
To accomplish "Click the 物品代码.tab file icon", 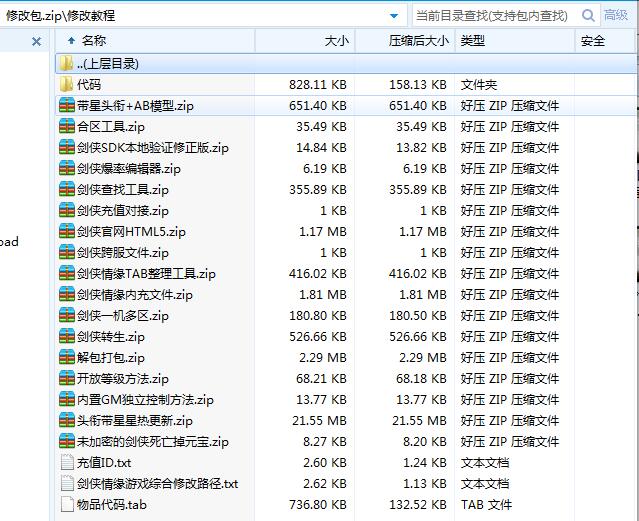I will click(x=67, y=505).
